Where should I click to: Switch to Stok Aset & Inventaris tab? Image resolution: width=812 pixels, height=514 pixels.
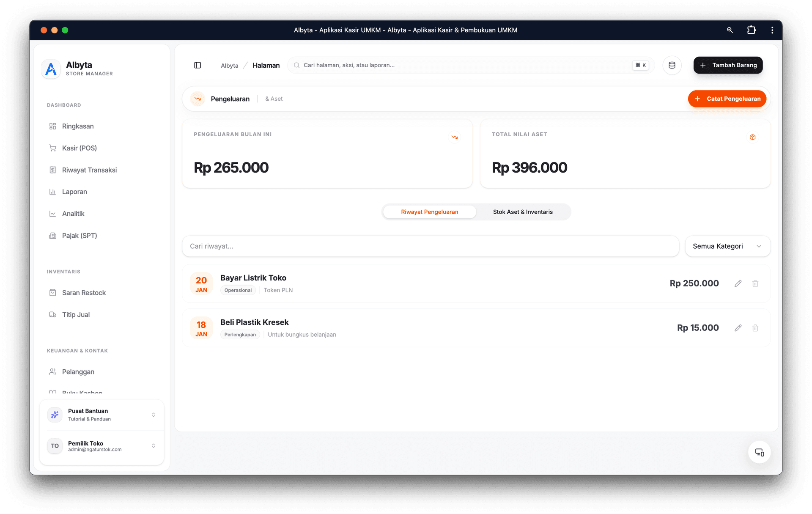point(522,212)
